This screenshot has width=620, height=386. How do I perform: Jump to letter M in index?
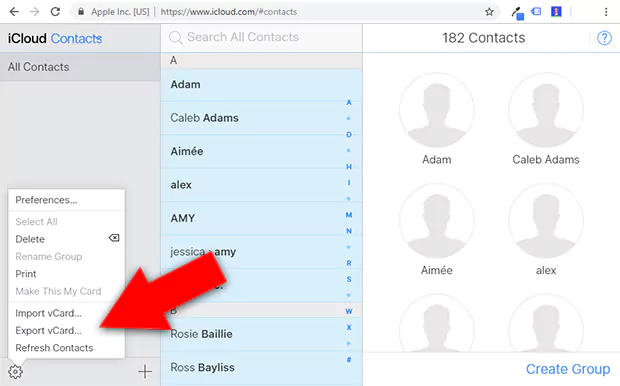349,215
